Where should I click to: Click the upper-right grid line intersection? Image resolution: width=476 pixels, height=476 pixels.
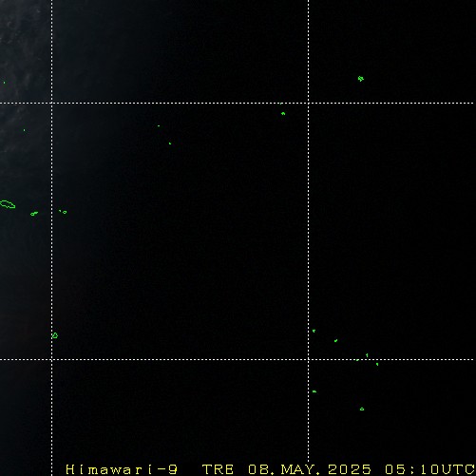pyautogui.click(x=309, y=103)
